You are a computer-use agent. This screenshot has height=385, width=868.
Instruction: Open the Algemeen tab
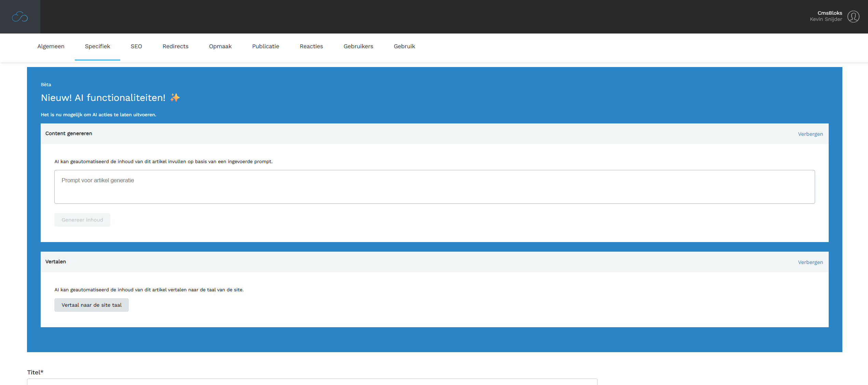point(51,47)
